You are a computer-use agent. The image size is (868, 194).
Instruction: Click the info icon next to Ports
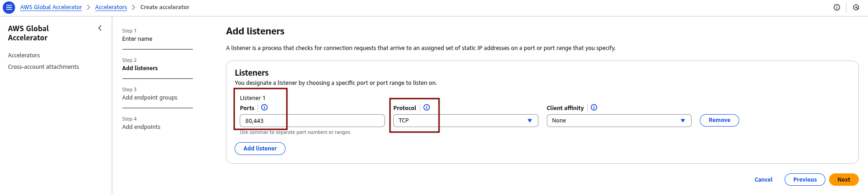264,108
